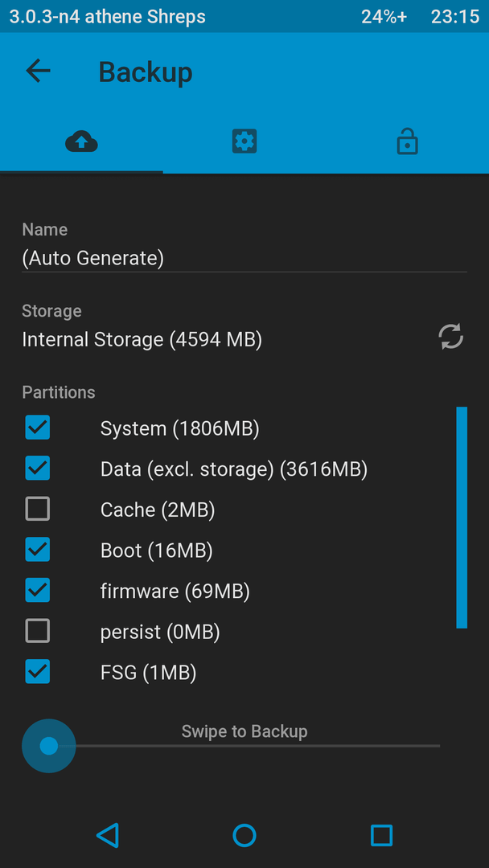Toggle the firmware (69MB) checkbox
Screen dimensions: 489x868
pyautogui.click(x=38, y=590)
